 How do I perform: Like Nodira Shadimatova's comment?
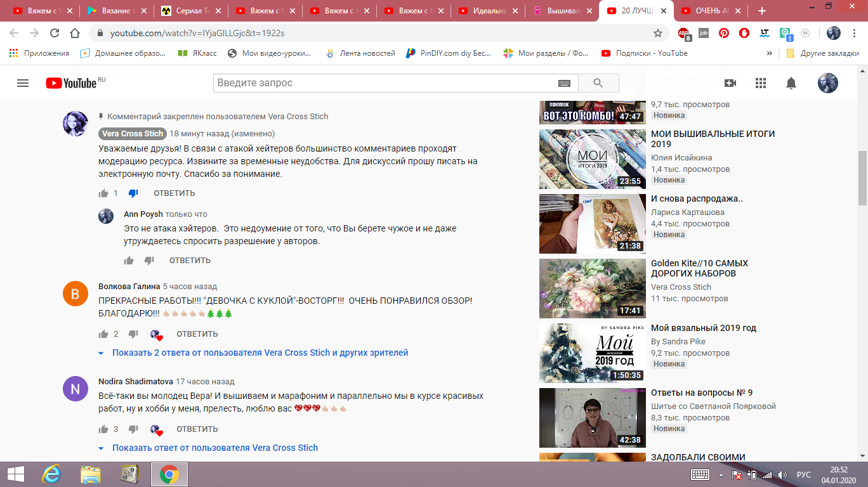pos(103,429)
